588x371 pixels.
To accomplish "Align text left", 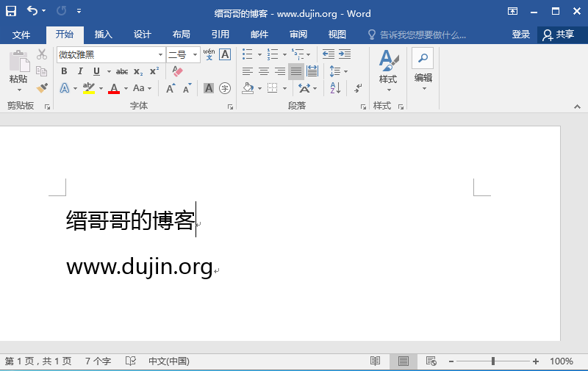I will click(248, 71).
